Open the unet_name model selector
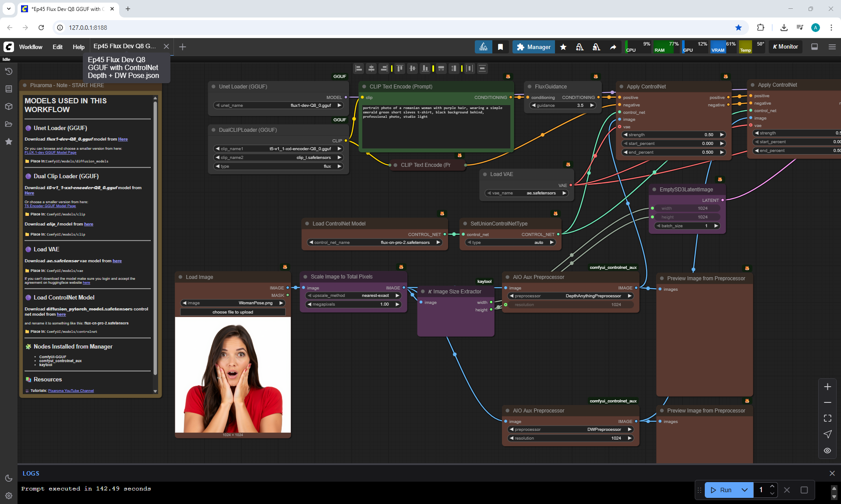The height and width of the screenshot is (504, 841). click(278, 106)
